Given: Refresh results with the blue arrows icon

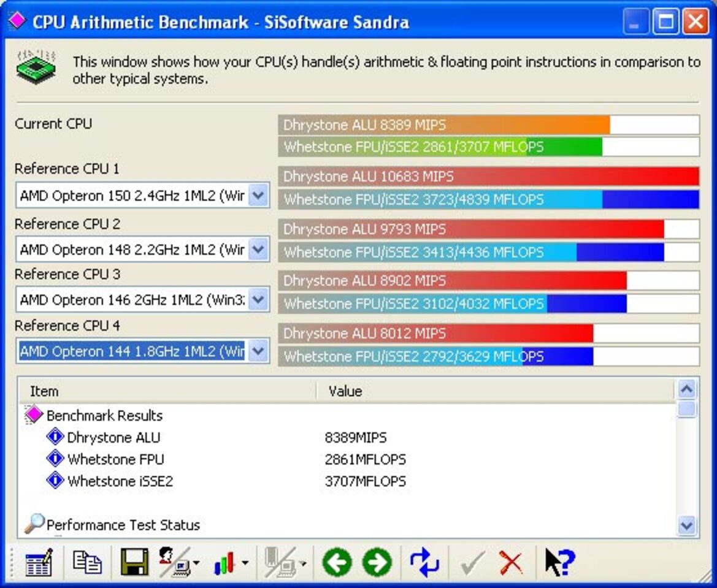Looking at the screenshot, I should coord(424,562).
